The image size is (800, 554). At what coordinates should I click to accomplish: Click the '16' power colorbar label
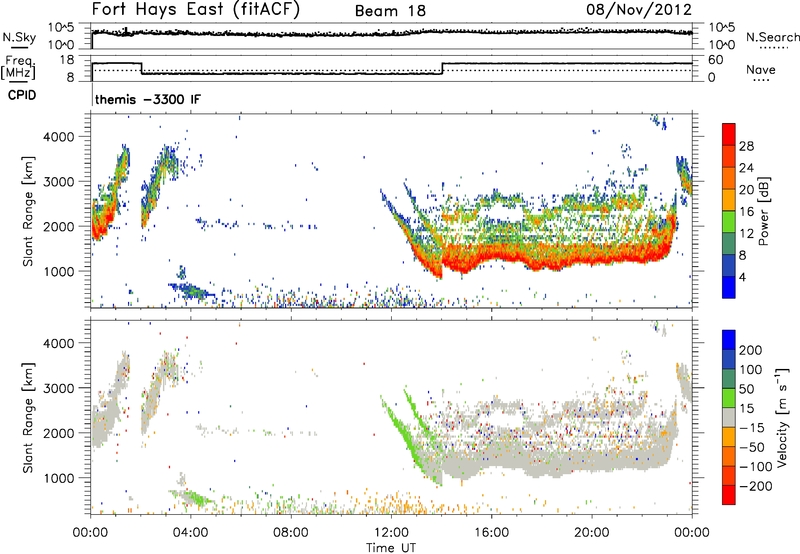746,212
